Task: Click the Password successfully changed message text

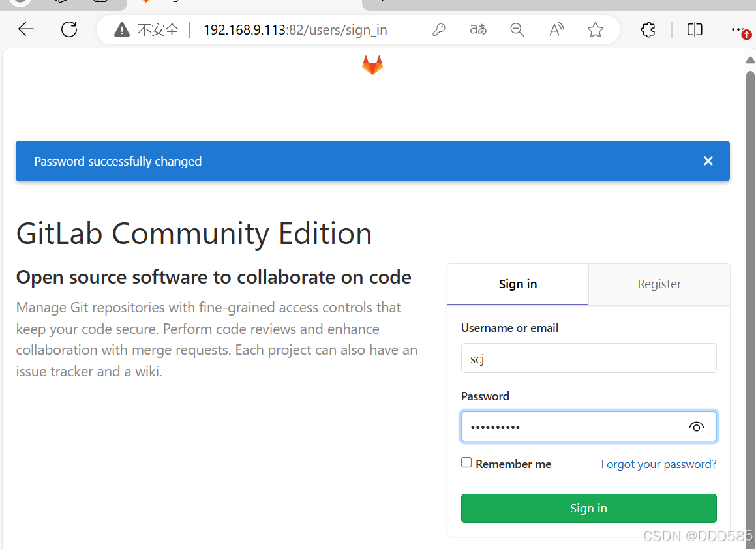Action: click(x=117, y=162)
